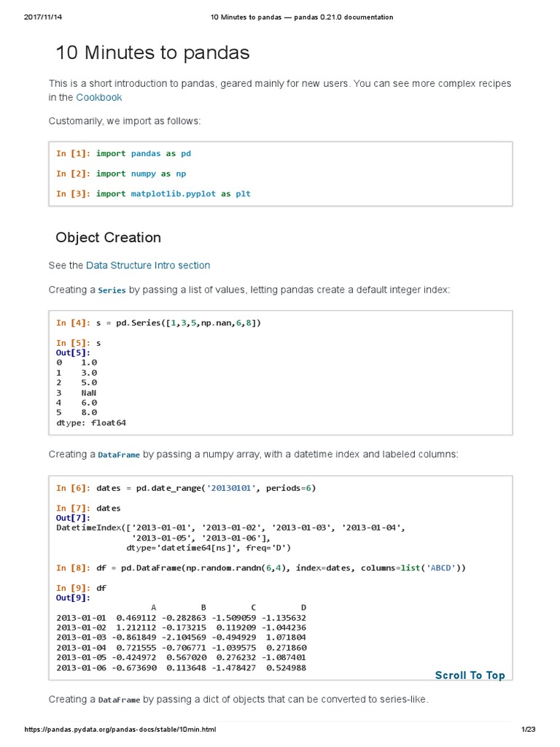Open the Data Structure Intro section link

(148, 265)
